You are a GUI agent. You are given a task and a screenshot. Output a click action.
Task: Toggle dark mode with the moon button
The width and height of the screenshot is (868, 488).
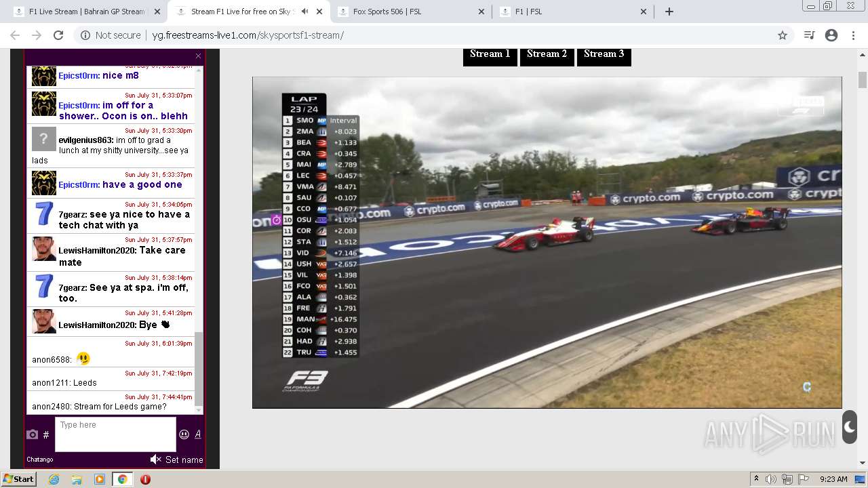click(x=850, y=427)
